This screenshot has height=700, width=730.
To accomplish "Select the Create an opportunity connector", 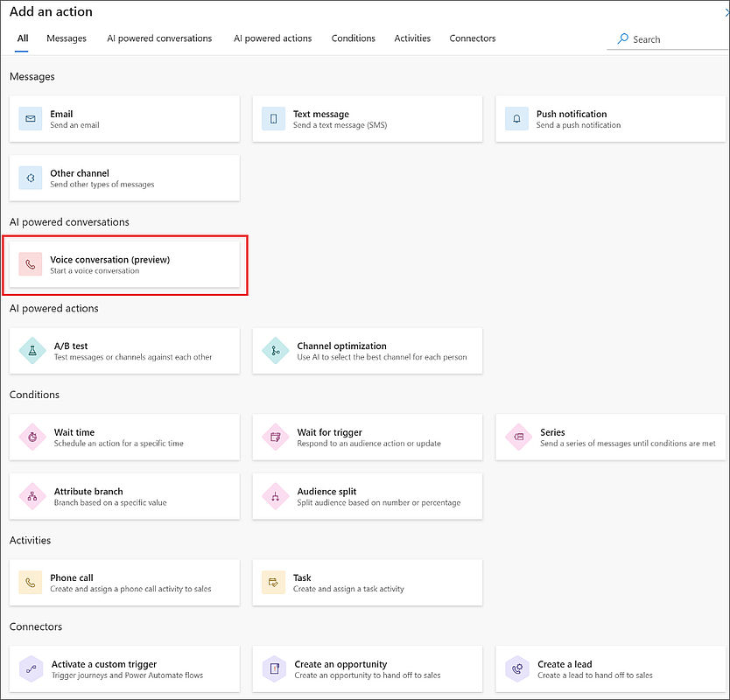I will tap(368, 669).
